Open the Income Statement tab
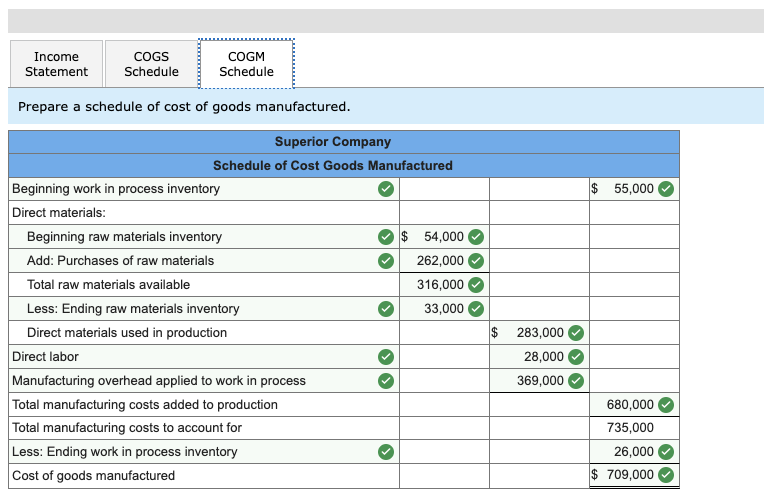The height and width of the screenshot is (497, 764). 56,64
